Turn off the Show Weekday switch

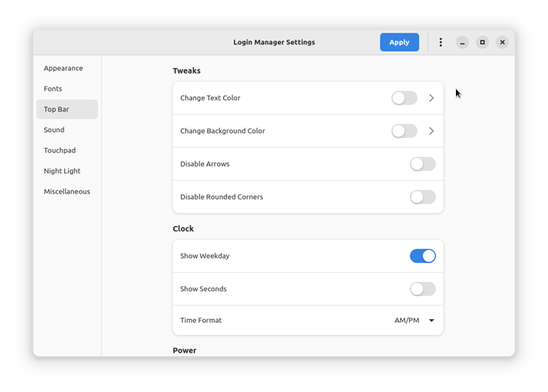tap(423, 256)
